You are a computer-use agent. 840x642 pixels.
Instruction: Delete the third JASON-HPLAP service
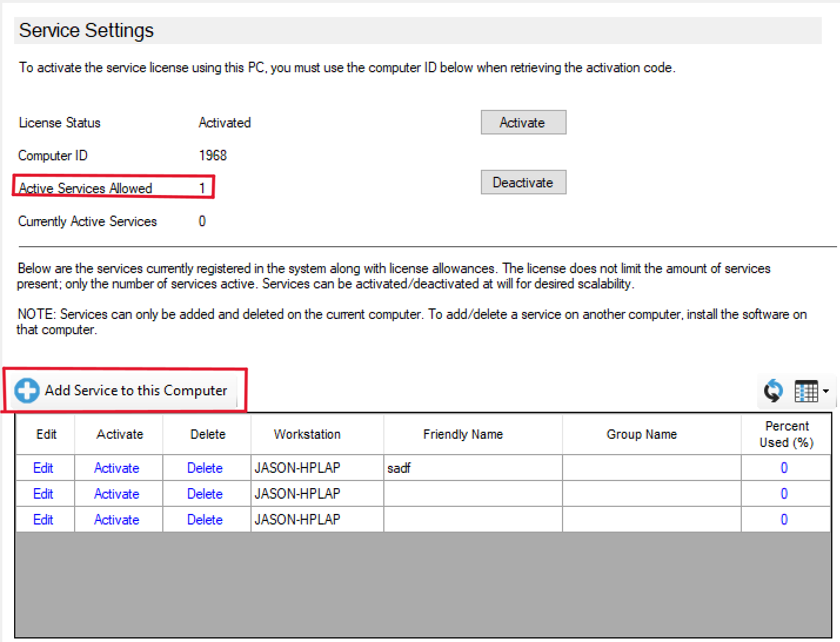point(205,520)
